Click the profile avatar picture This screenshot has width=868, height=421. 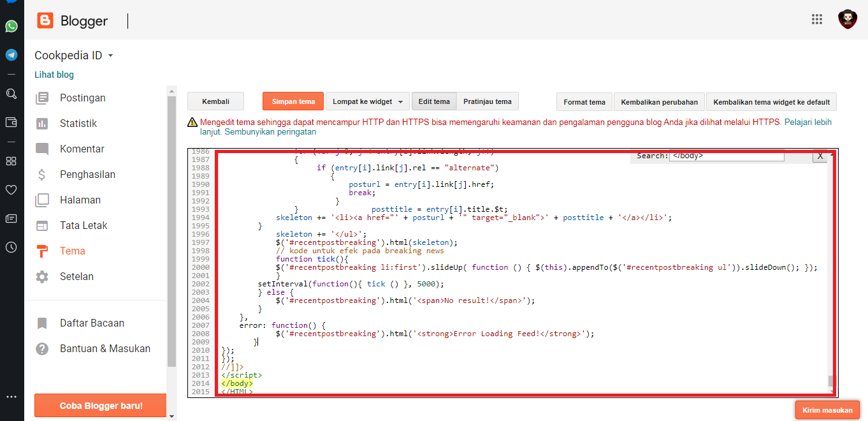pos(847,19)
